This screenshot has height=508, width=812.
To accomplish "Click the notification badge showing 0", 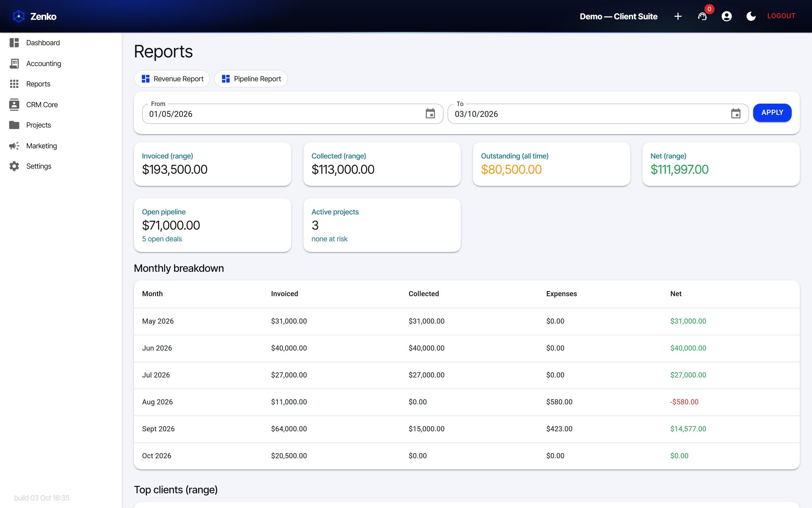I will click(x=709, y=9).
